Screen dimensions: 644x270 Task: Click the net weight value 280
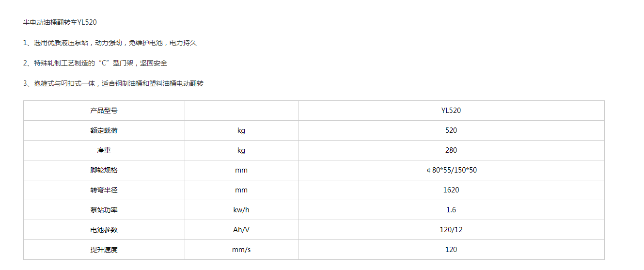tap(451, 150)
